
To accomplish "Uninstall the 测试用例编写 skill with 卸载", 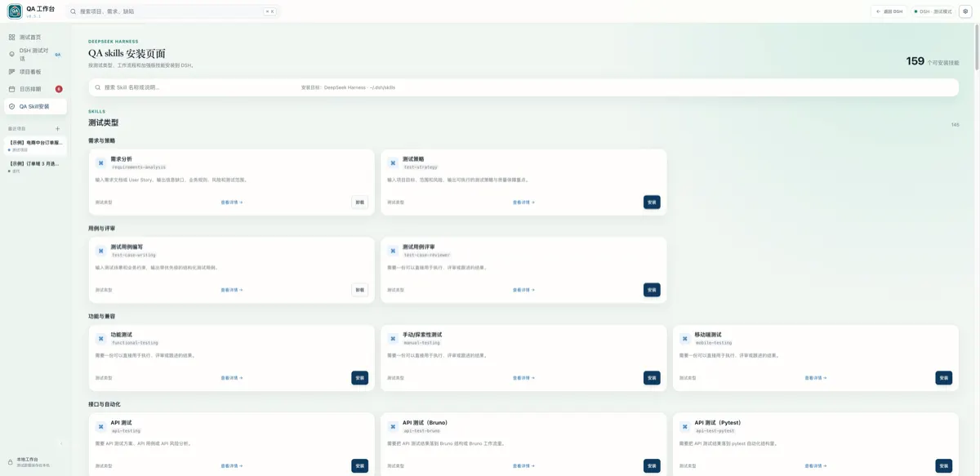I will pos(360,290).
